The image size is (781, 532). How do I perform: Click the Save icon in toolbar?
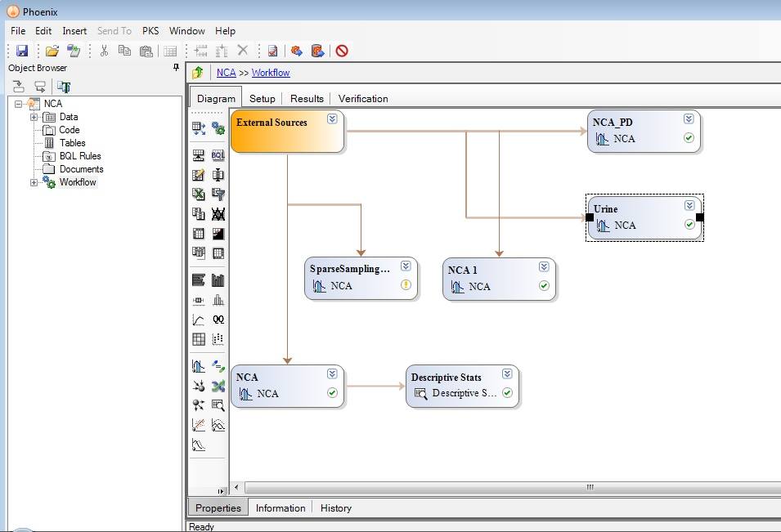click(22, 51)
